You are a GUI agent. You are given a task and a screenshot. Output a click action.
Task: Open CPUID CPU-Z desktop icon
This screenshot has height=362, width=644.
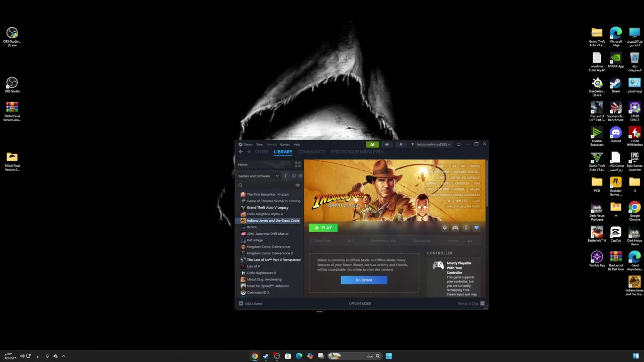pyautogui.click(x=634, y=111)
